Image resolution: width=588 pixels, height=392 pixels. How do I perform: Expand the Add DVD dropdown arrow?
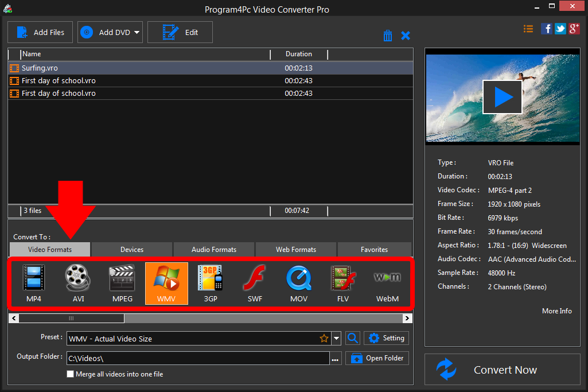(x=137, y=33)
